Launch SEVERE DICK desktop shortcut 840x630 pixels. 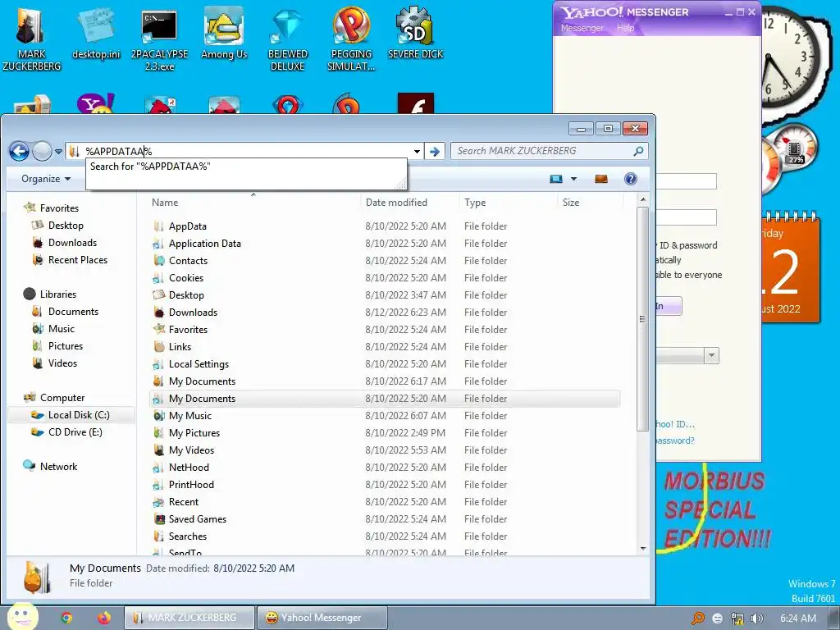[x=415, y=33]
